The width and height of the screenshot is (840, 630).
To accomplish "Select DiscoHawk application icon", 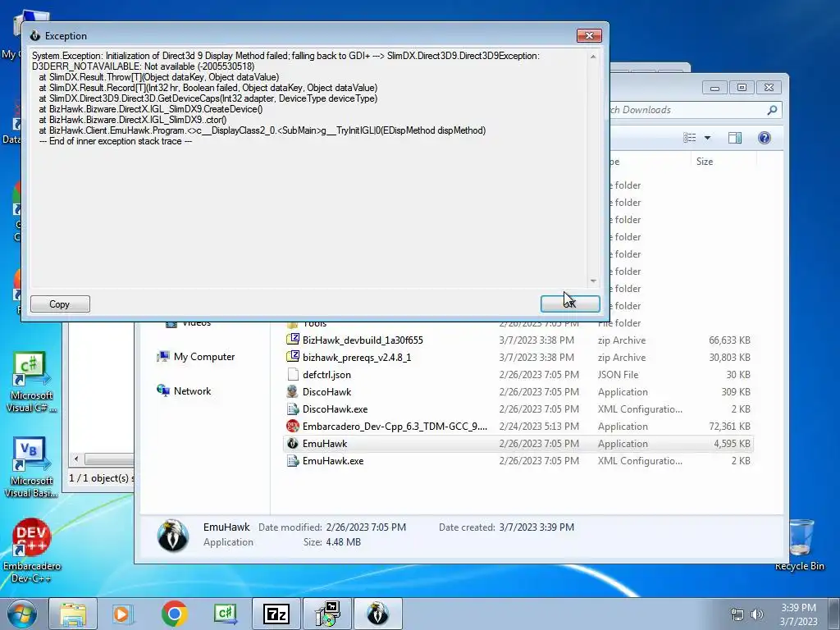I will pos(293,391).
